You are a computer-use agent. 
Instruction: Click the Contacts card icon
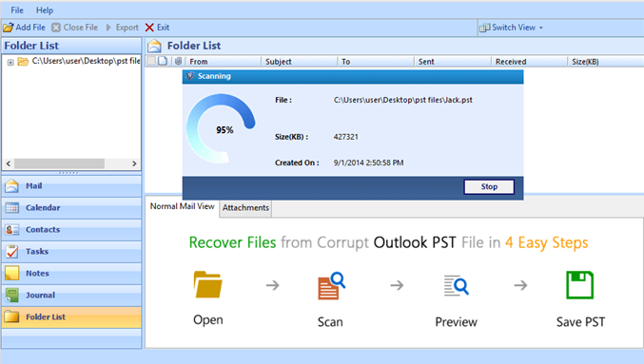point(12,229)
